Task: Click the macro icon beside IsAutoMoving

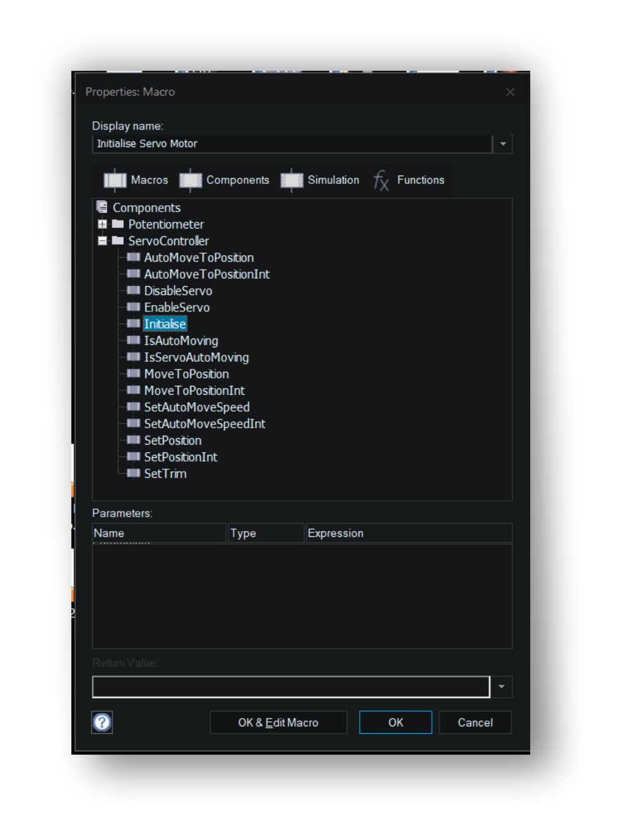Action: [x=133, y=340]
